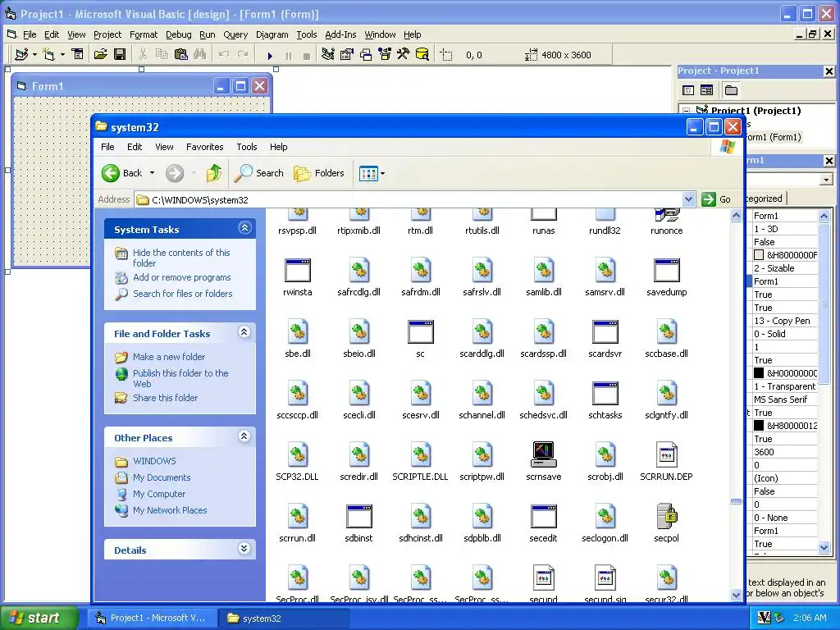Collapse File and Folder Tasks section
840x630 pixels.
point(244,332)
